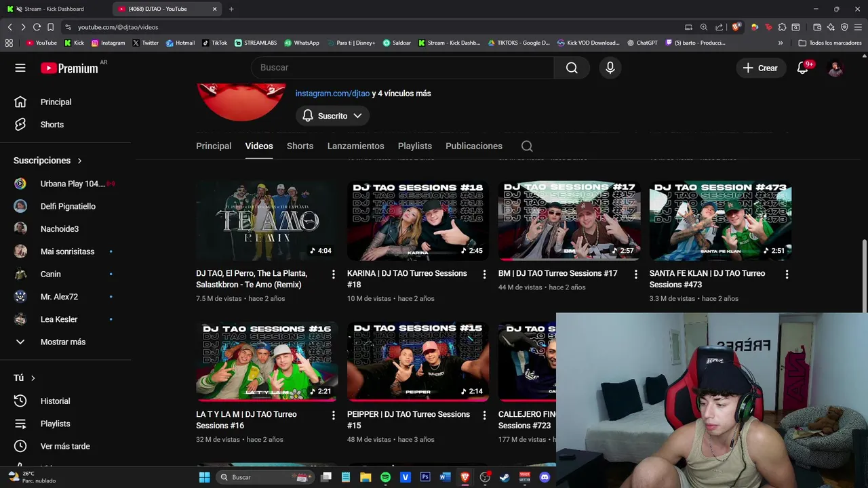868x488 pixels.
Task: Search within the DJ TAO channel
Action: pos(527,146)
